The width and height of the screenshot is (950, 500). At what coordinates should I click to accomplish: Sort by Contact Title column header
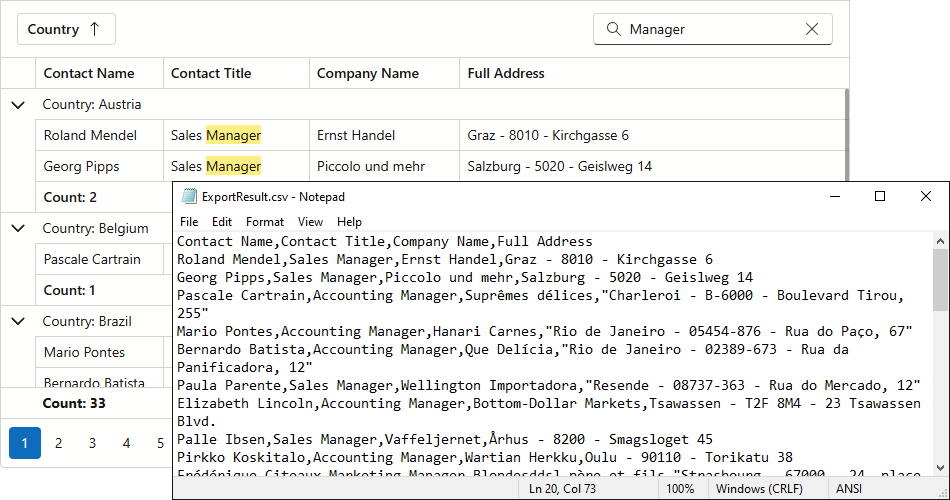236,73
